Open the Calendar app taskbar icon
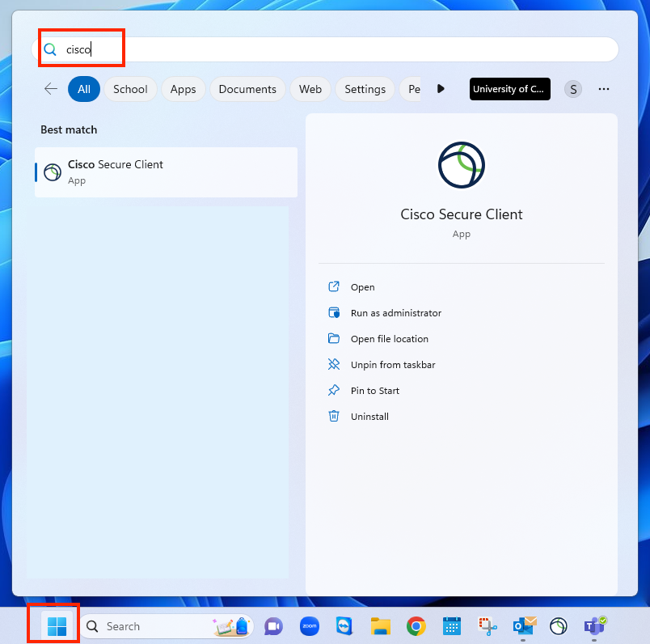 click(x=451, y=626)
